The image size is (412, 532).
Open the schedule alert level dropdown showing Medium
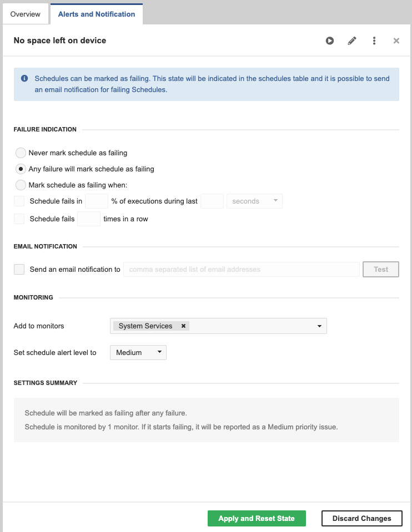(138, 352)
